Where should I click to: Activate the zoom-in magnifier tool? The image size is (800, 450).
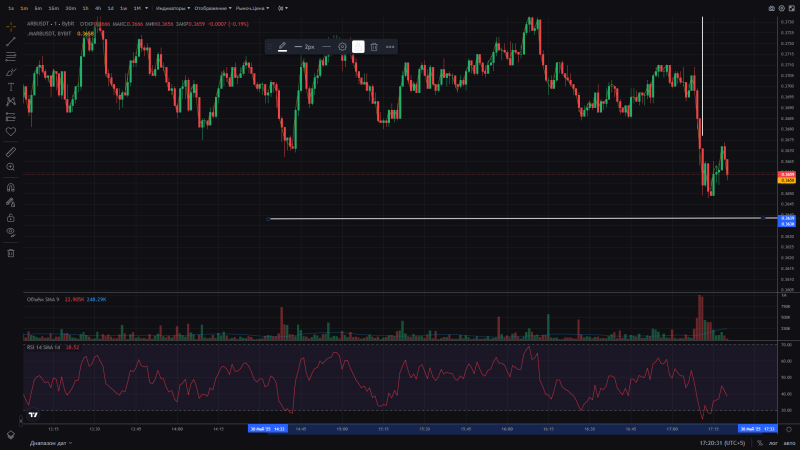(11, 167)
